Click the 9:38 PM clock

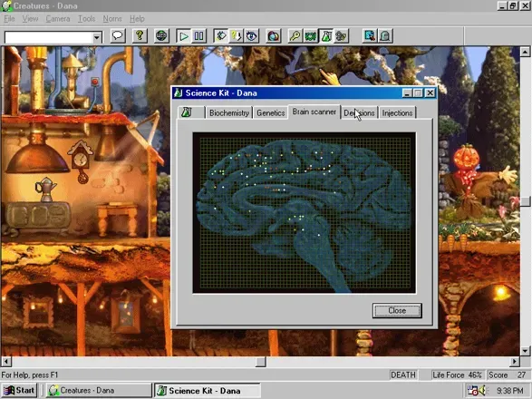pyautogui.click(x=510, y=391)
